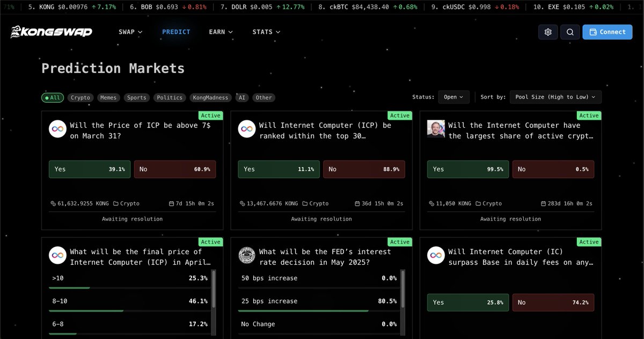Click the Connect wallet button
This screenshot has height=339, width=644.
tap(608, 32)
